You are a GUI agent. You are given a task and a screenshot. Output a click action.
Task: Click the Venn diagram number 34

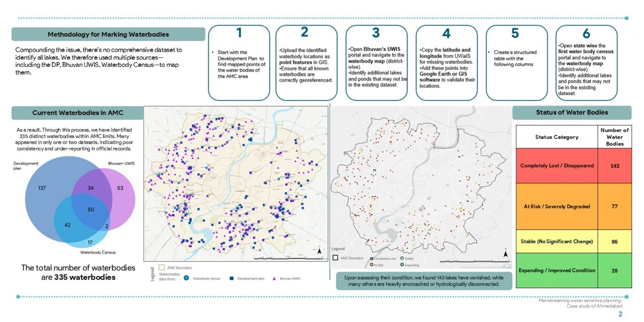(91, 188)
